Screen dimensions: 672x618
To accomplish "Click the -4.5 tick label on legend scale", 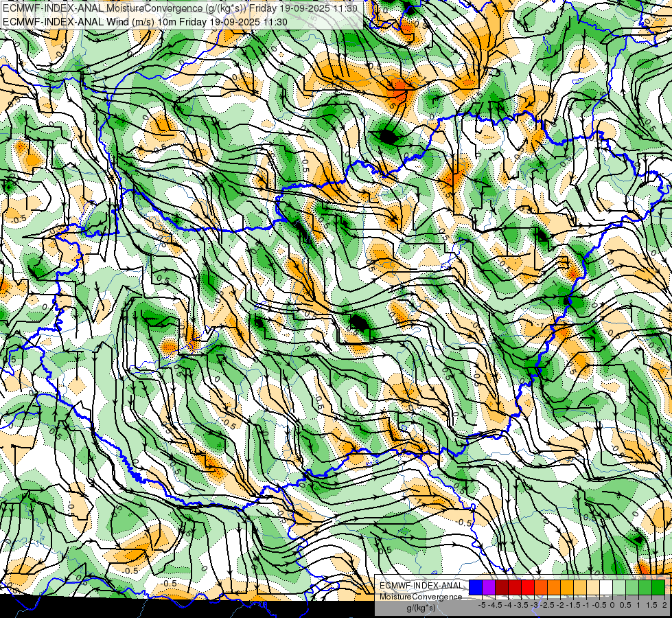I will click(494, 605).
